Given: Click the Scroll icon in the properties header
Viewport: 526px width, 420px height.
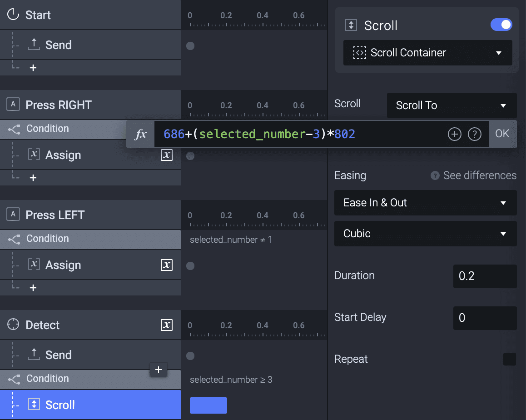Looking at the screenshot, I should point(351,25).
